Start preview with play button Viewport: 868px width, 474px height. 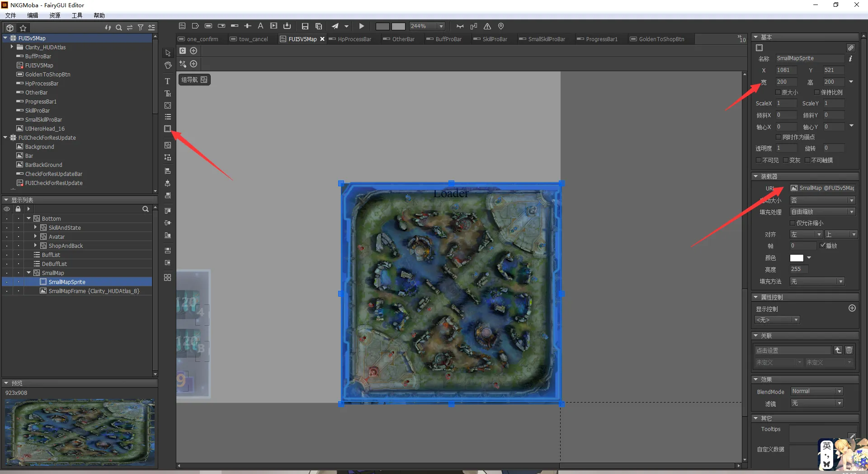[x=361, y=26]
